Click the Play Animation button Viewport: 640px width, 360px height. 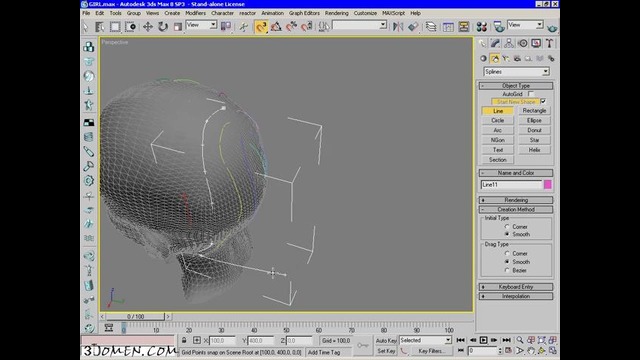[483, 340]
